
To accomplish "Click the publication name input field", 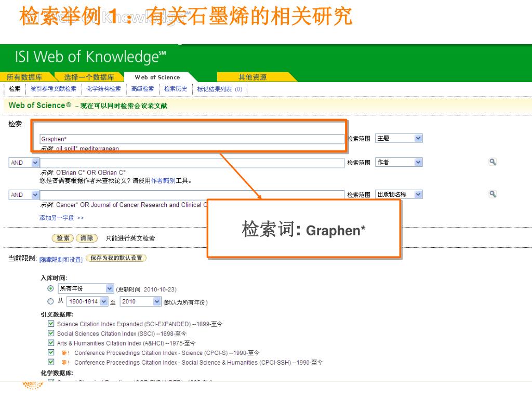I will [192, 195].
